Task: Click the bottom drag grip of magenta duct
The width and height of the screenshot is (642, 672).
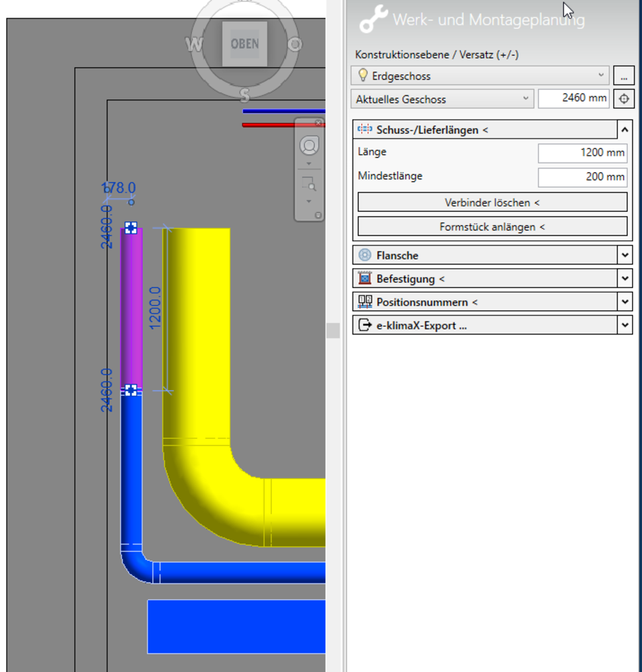Action: coord(131,390)
